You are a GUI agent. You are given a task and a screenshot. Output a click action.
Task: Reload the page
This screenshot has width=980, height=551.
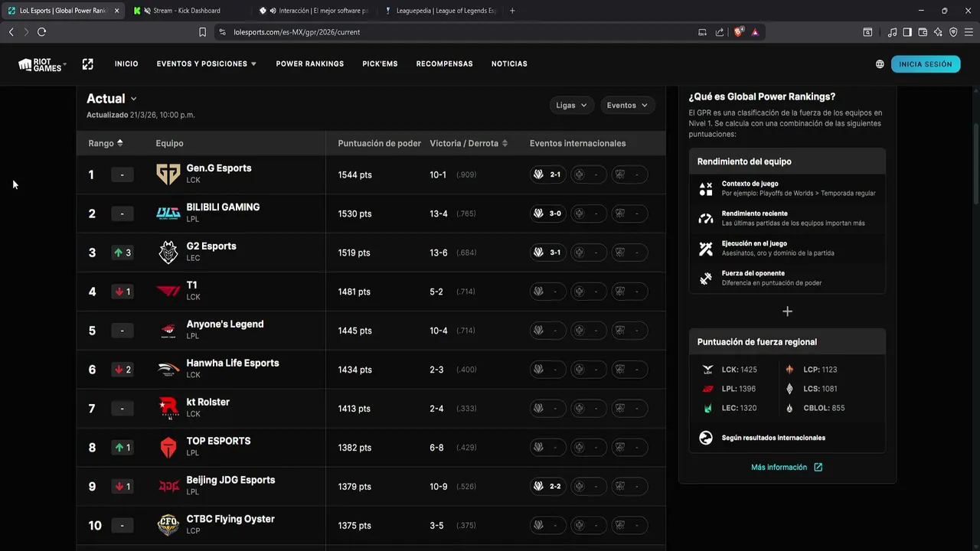tap(41, 32)
